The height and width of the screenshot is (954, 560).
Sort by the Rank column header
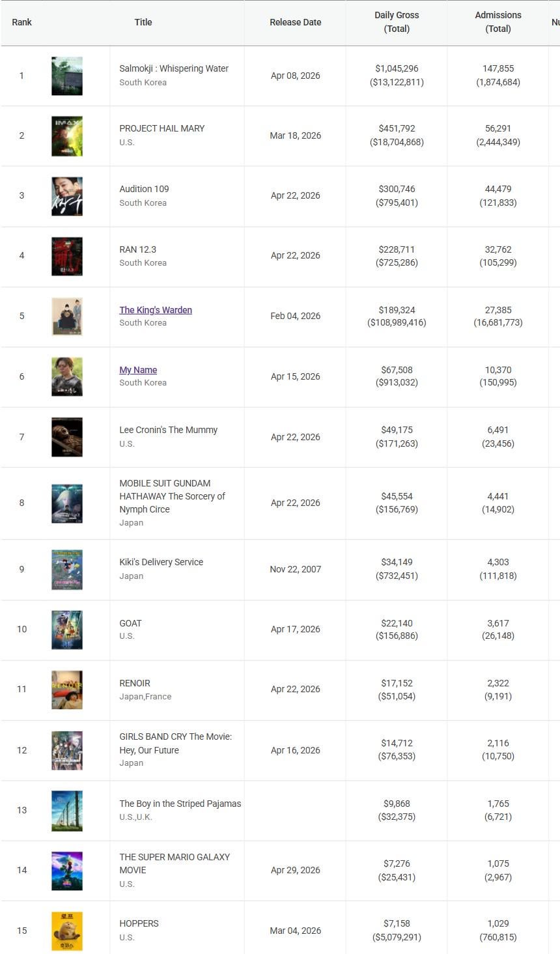pos(21,22)
